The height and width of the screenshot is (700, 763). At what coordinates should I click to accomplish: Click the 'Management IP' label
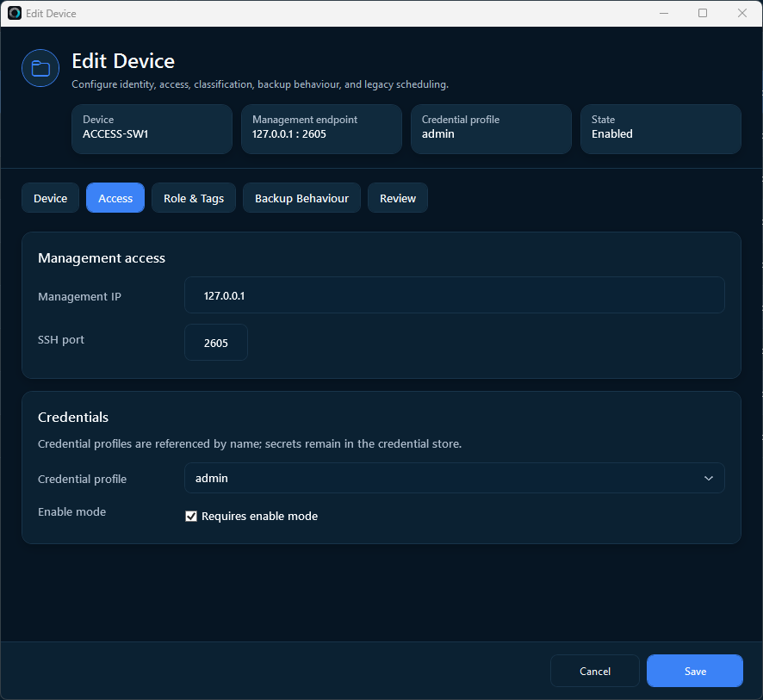[x=79, y=296]
